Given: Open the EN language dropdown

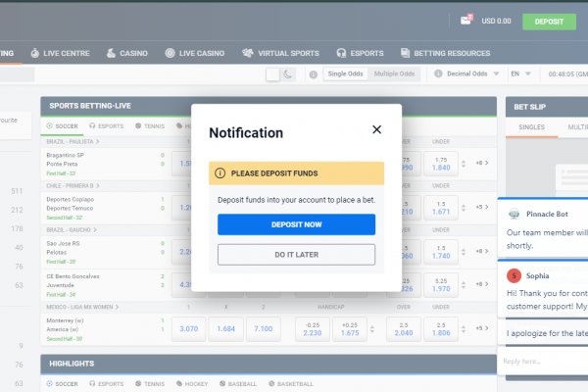Looking at the screenshot, I should (x=521, y=73).
